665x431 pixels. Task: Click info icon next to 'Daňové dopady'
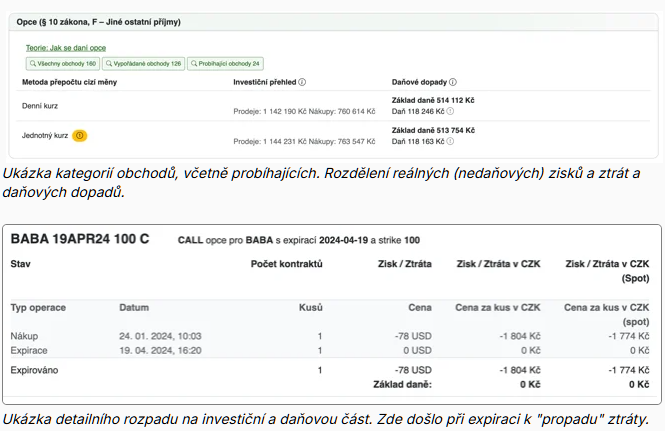453,82
